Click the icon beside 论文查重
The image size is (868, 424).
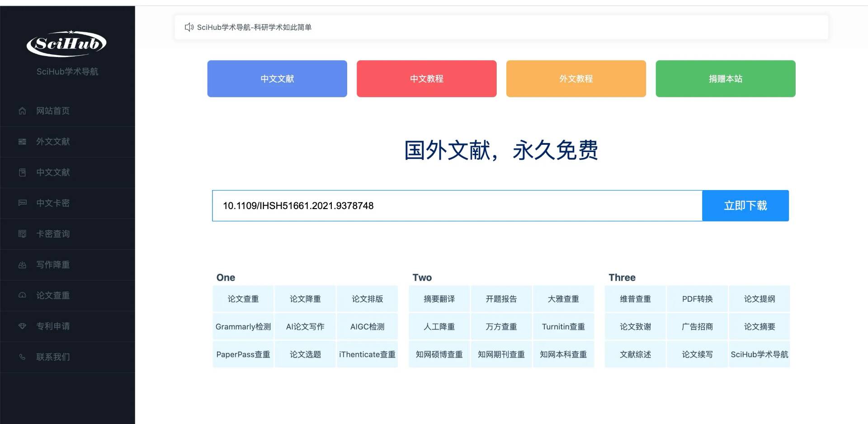[22, 295]
